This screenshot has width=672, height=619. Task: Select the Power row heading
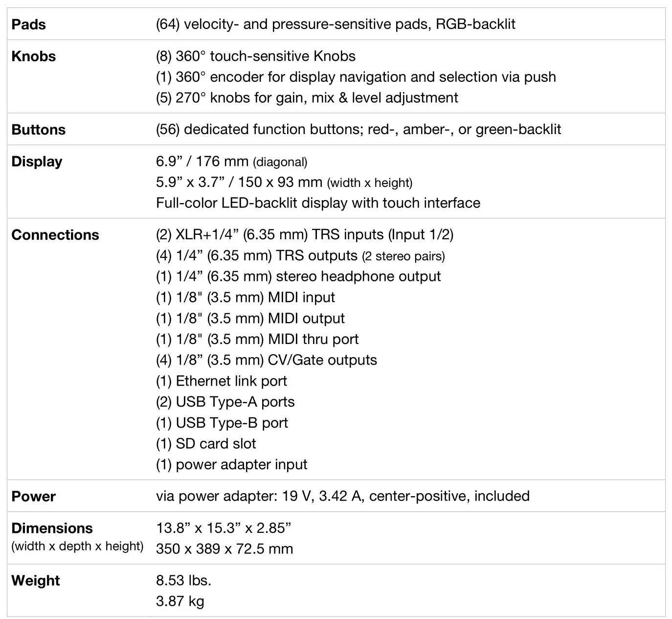[33, 497]
